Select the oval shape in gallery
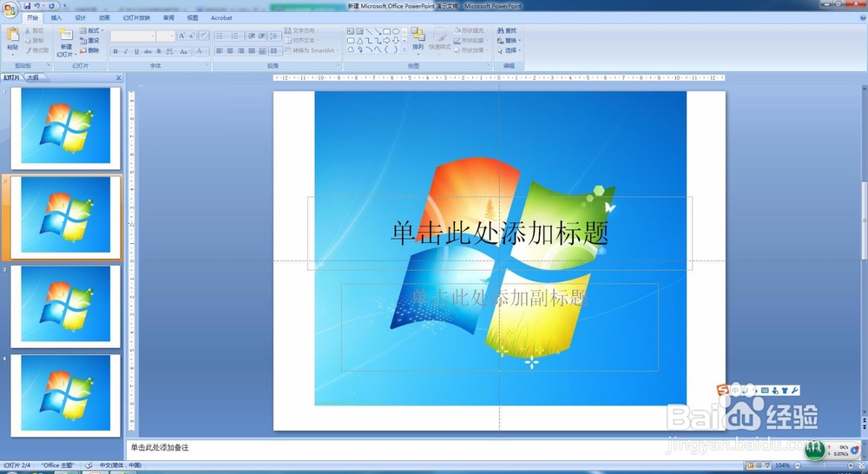Image resolution: width=868 pixels, height=474 pixels. click(x=396, y=31)
